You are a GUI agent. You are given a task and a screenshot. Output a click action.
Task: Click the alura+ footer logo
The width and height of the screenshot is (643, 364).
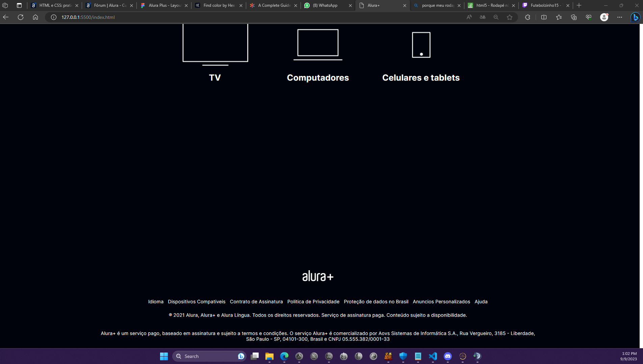tap(318, 276)
